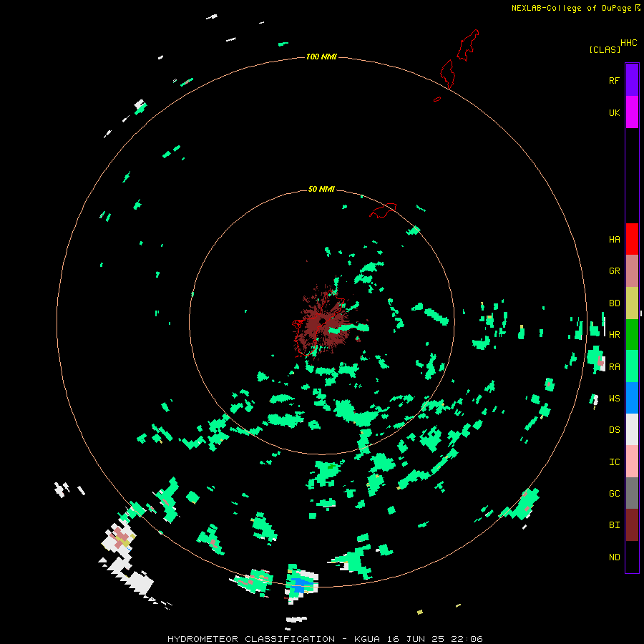Click the RF legend label
Image resolution: width=644 pixels, height=644 pixels.
614,81
